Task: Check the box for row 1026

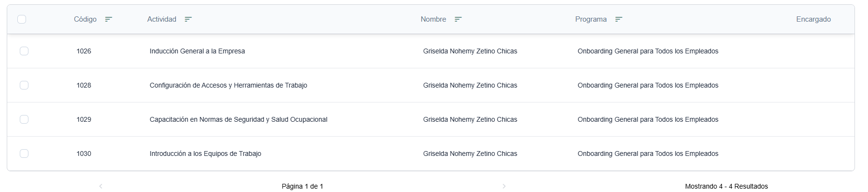Action: (x=24, y=51)
